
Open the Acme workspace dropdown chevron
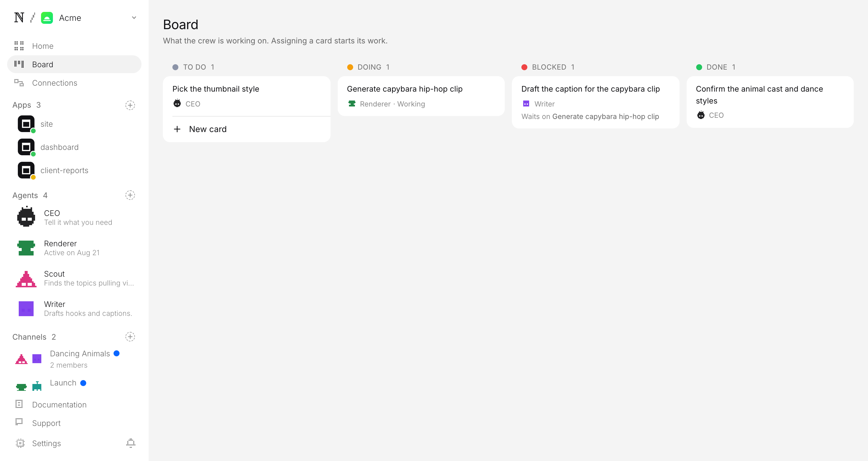tap(134, 18)
